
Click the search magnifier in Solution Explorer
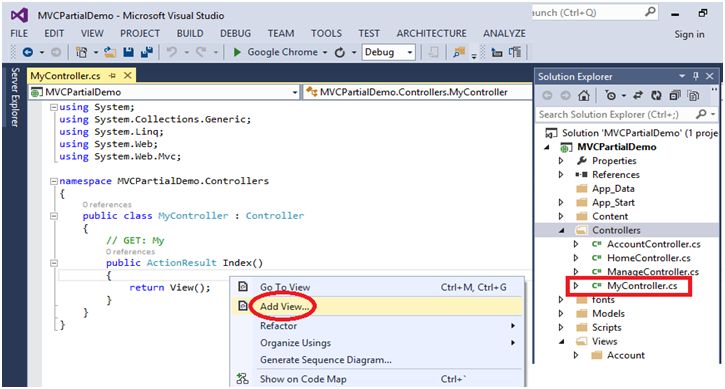(x=701, y=114)
